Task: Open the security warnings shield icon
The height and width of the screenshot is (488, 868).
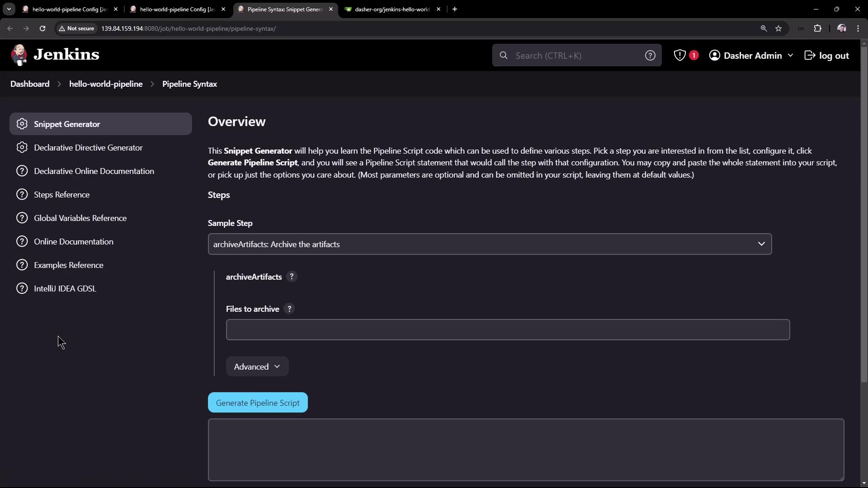Action: pos(679,56)
